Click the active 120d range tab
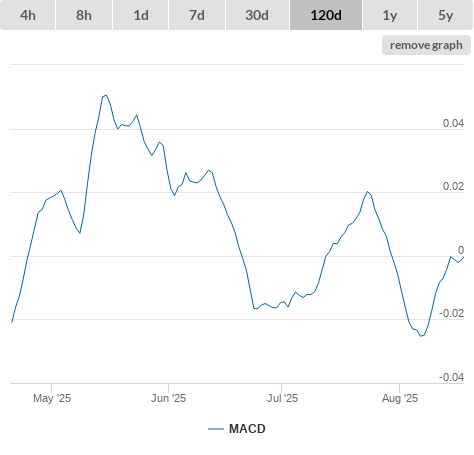The width and height of the screenshot is (474, 455). 326,15
